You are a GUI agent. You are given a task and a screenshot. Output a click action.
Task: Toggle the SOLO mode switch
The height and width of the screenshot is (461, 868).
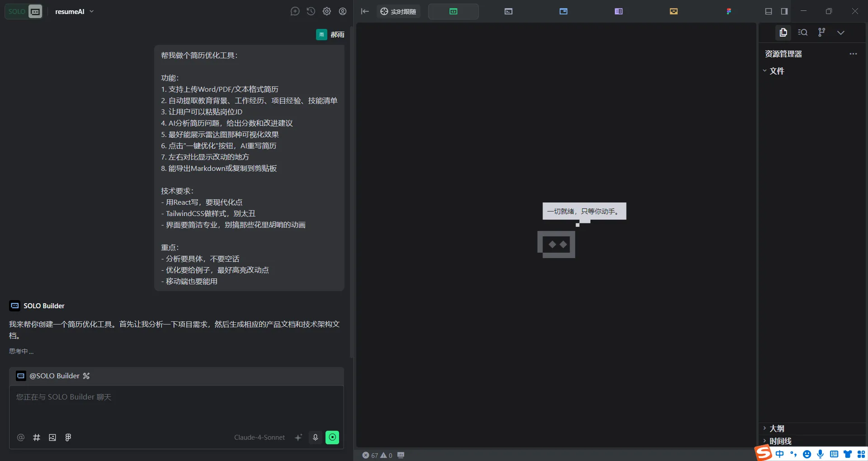click(24, 11)
